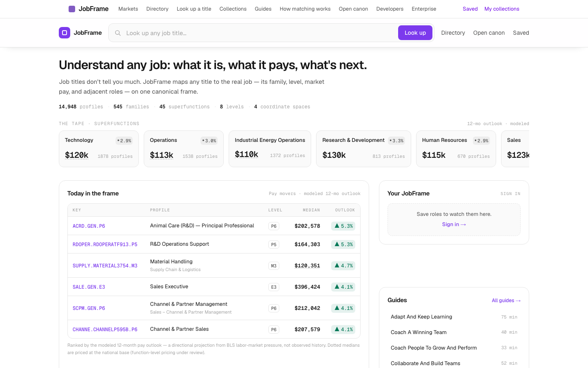Image resolution: width=588 pixels, height=368 pixels.
Task: Open Markets in the top navigation
Action: (x=128, y=9)
